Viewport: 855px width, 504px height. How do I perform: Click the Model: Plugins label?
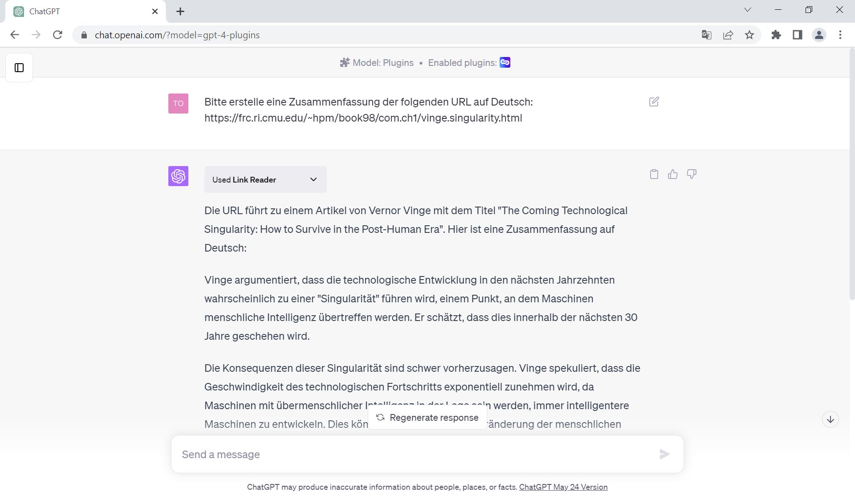(x=383, y=63)
